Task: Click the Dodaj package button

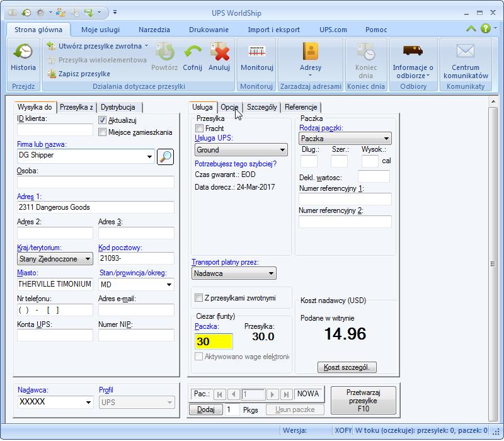Action: click(x=206, y=409)
